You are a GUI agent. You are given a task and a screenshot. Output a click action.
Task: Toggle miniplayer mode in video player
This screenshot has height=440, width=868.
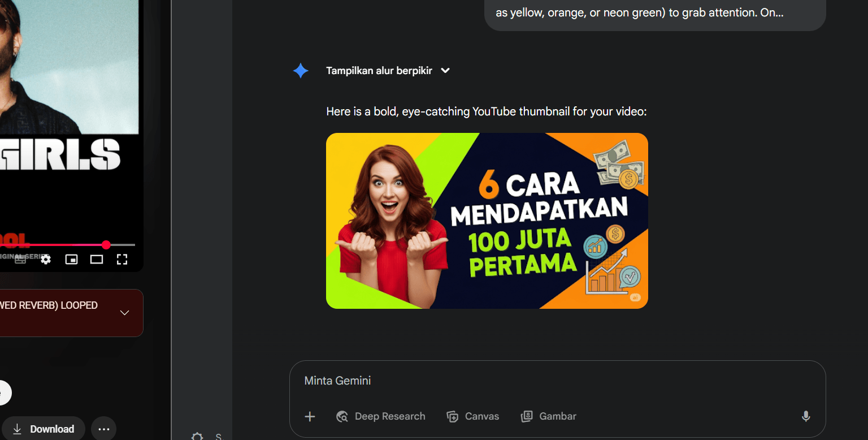pos(71,260)
